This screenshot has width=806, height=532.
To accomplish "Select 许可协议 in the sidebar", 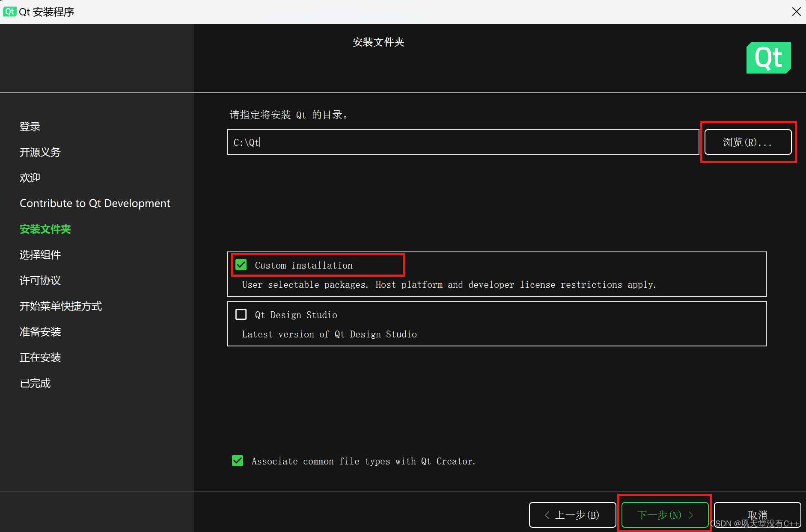I will [x=40, y=281].
